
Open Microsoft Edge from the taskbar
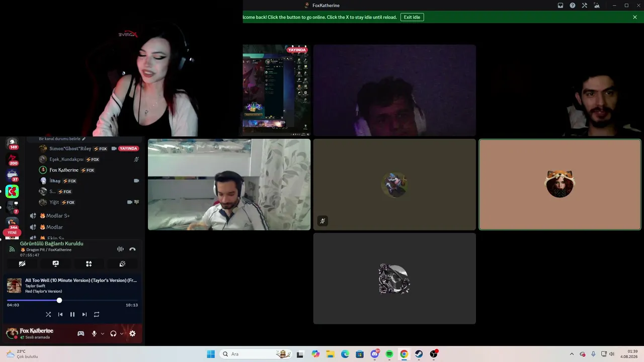[x=345, y=354]
